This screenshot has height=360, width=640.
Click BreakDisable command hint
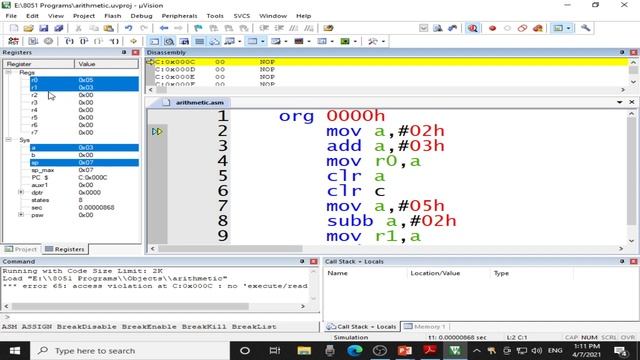pos(87,327)
